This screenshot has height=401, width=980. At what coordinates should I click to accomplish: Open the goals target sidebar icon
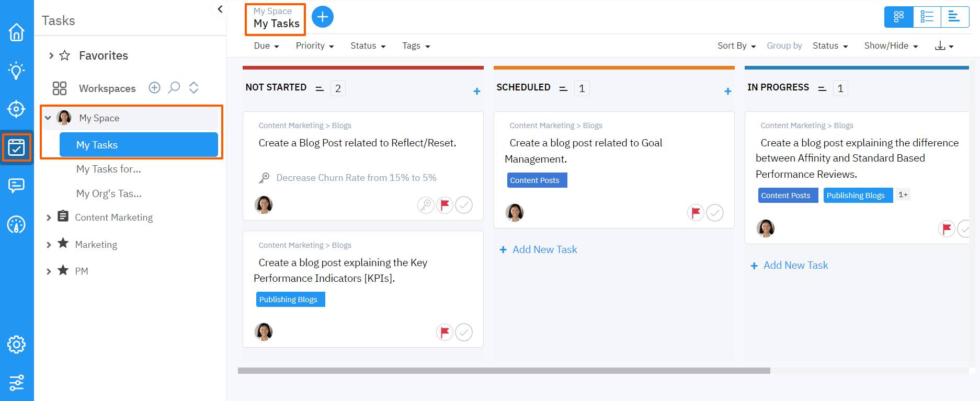(x=16, y=109)
